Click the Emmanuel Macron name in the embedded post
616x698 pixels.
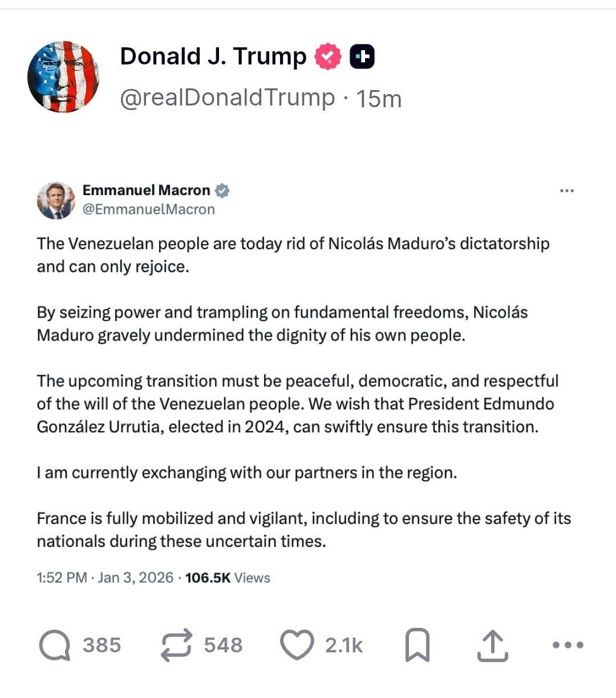point(146,190)
